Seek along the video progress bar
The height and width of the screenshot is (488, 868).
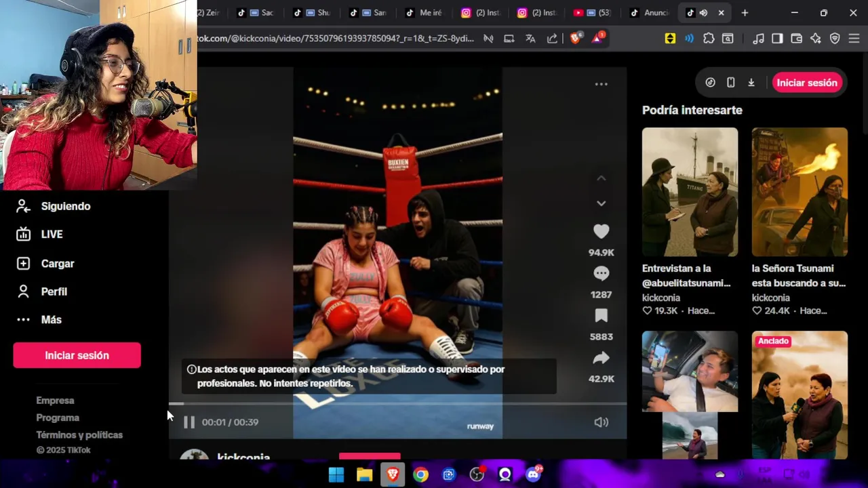coord(397,404)
